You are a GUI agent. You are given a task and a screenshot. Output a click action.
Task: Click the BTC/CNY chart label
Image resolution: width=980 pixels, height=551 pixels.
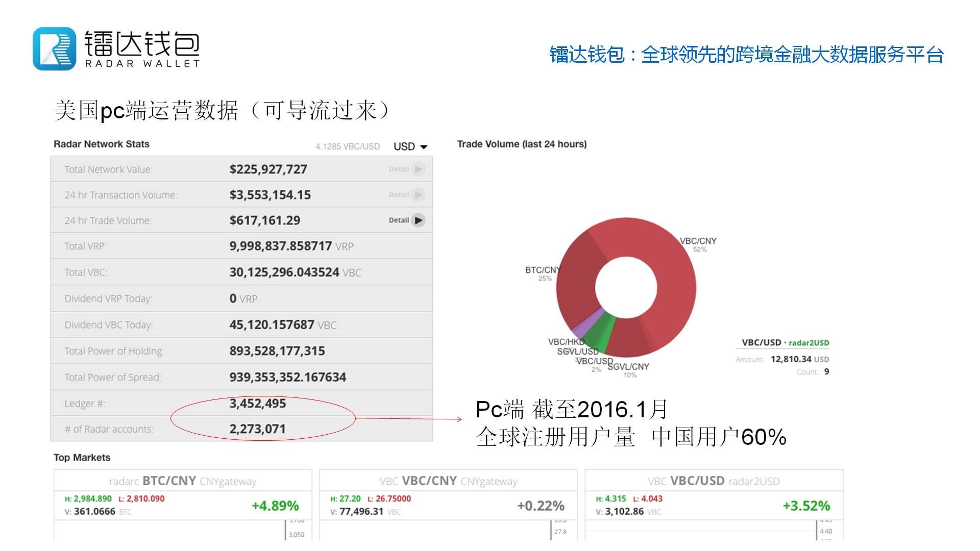coord(543,270)
